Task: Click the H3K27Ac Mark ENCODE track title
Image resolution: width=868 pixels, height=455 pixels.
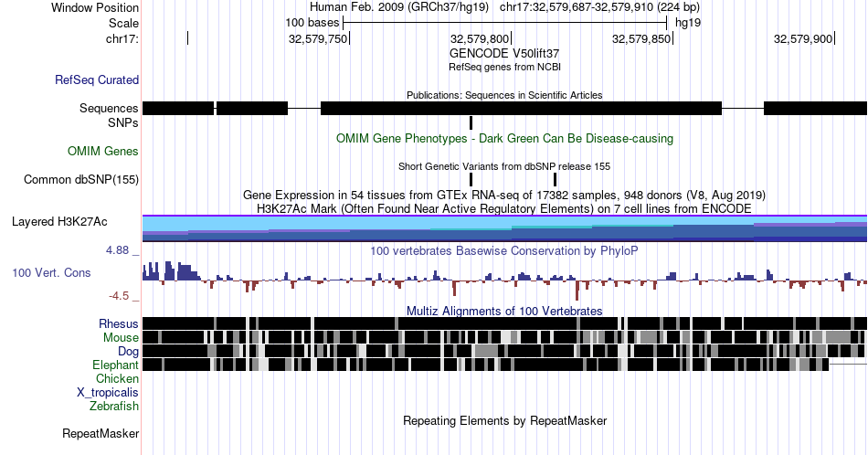Action: [504, 208]
